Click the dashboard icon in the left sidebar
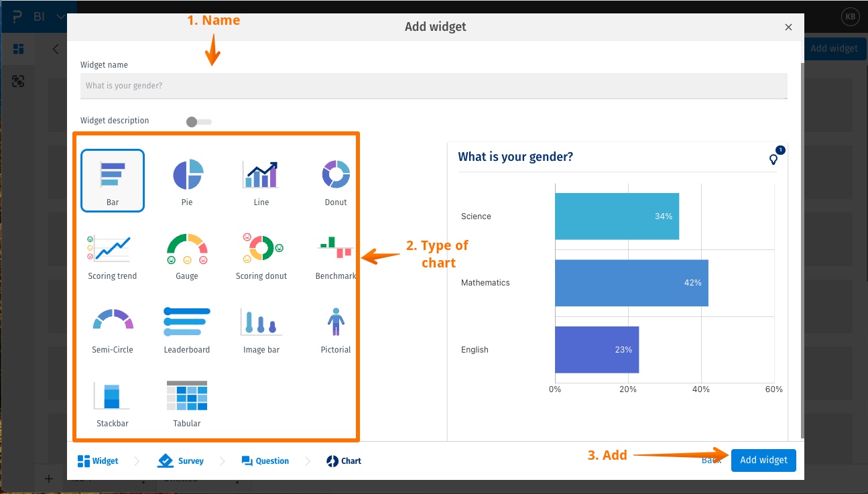Screen dimensions: 868x494 18,48
